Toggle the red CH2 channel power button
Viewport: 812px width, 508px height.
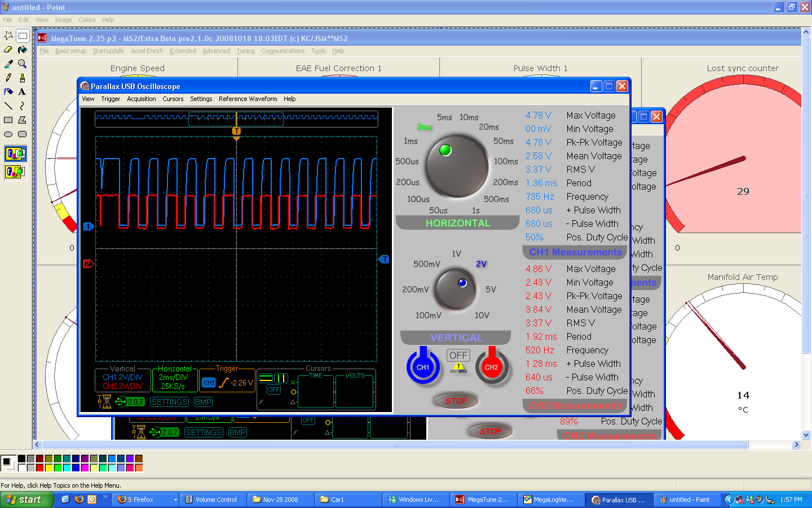coord(491,366)
